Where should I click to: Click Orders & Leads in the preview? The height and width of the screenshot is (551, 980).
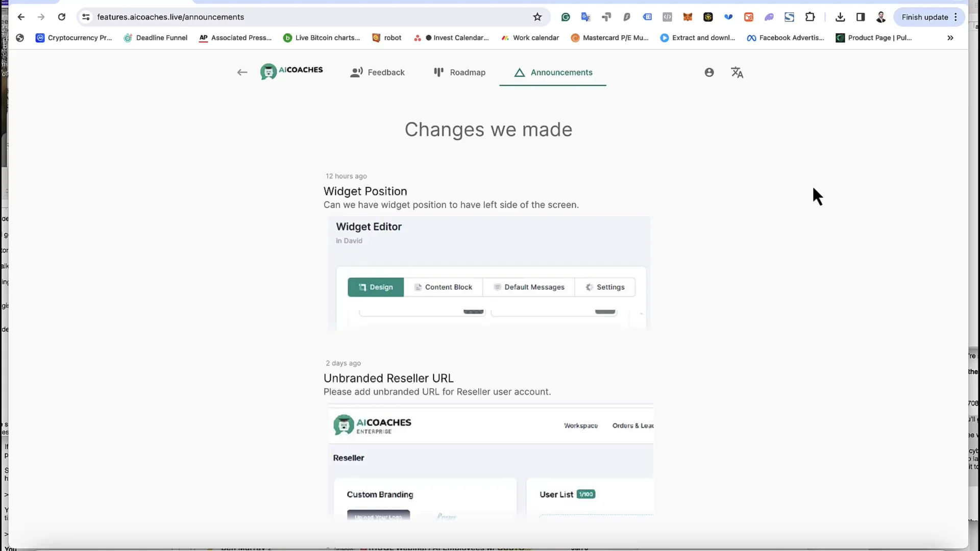(633, 425)
